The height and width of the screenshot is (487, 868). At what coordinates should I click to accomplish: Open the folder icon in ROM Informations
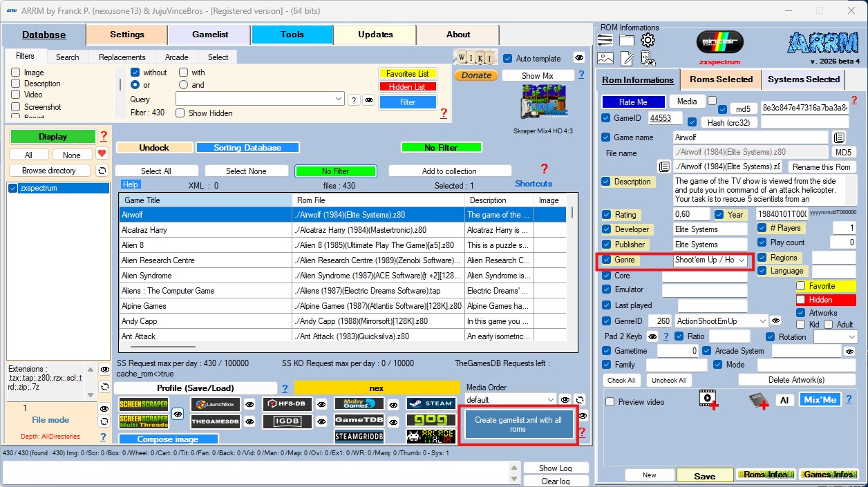click(x=627, y=40)
